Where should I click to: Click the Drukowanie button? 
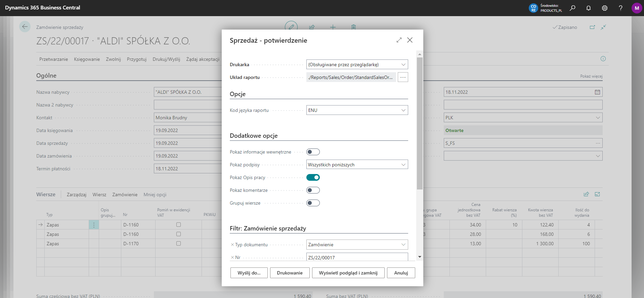pos(290,273)
